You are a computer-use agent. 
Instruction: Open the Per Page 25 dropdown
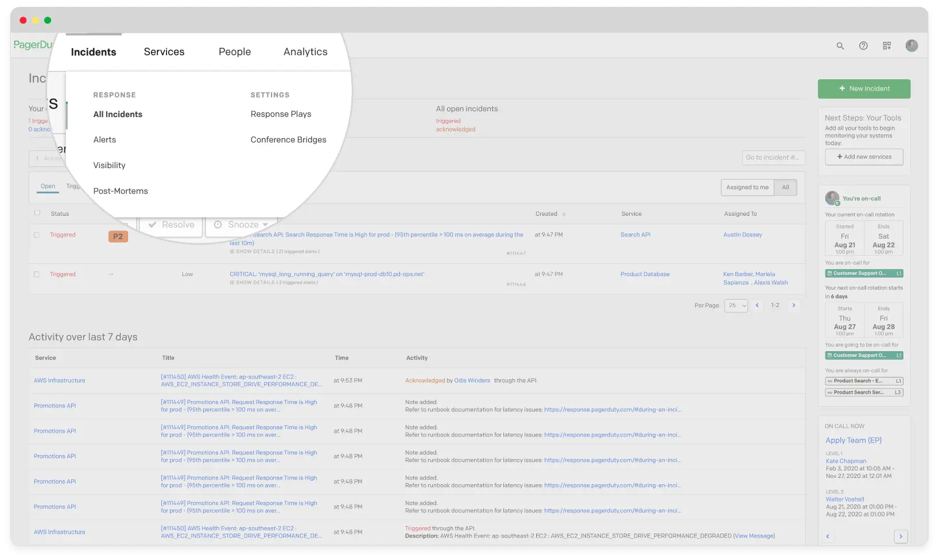(736, 306)
